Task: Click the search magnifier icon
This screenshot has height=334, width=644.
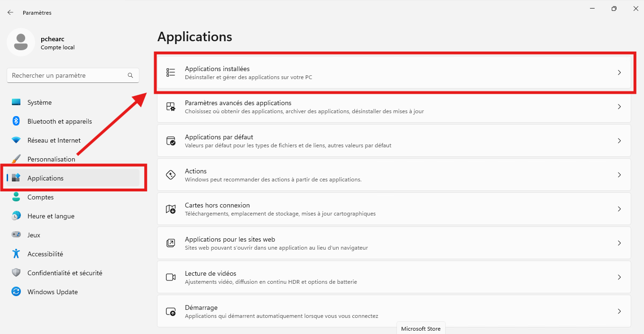Action: click(x=130, y=75)
